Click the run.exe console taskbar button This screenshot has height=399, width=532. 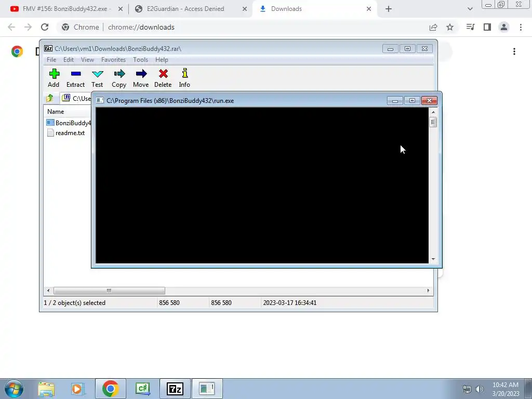207,389
